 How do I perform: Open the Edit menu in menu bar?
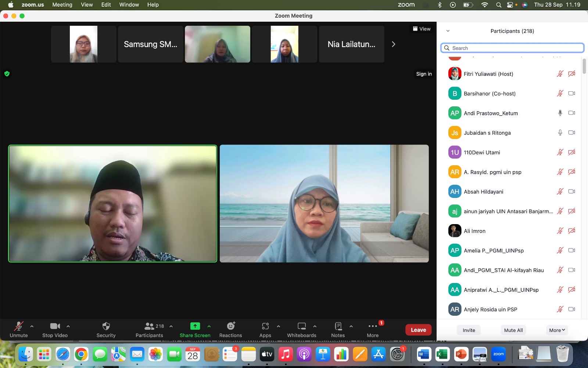(x=106, y=5)
